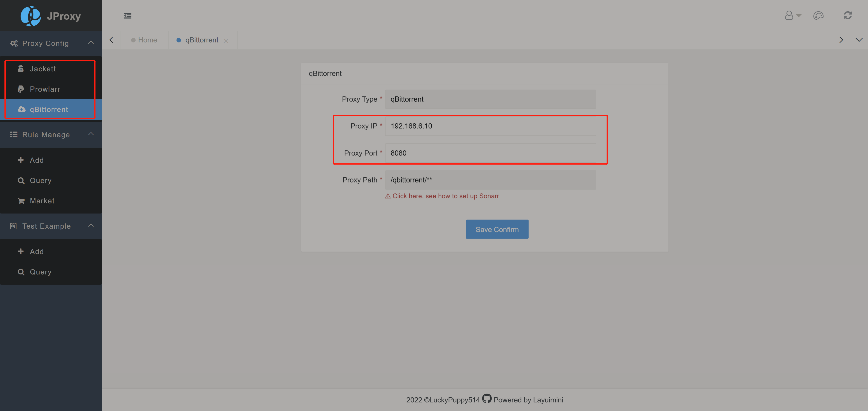Open Add under Rule Manage
Viewport: 868px width, 411px height.
point(36,160)
